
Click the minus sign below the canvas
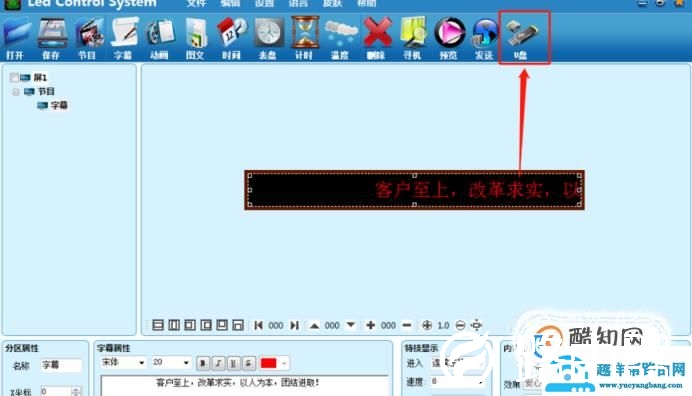click(x=407, y=325)
